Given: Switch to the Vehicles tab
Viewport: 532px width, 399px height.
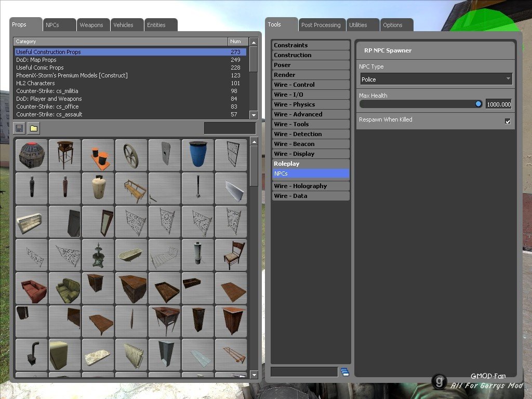Looking at the screenshot, I should point(127,25).
